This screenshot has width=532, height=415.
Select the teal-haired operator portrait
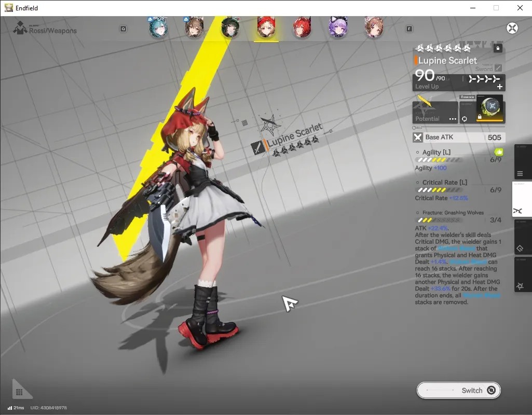[158, 27]
